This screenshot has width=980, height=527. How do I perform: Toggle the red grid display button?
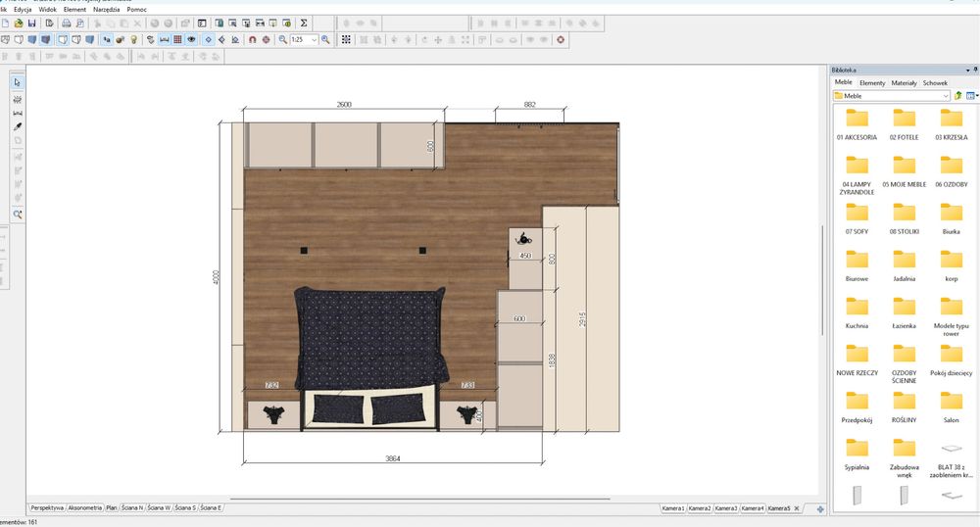177,40
